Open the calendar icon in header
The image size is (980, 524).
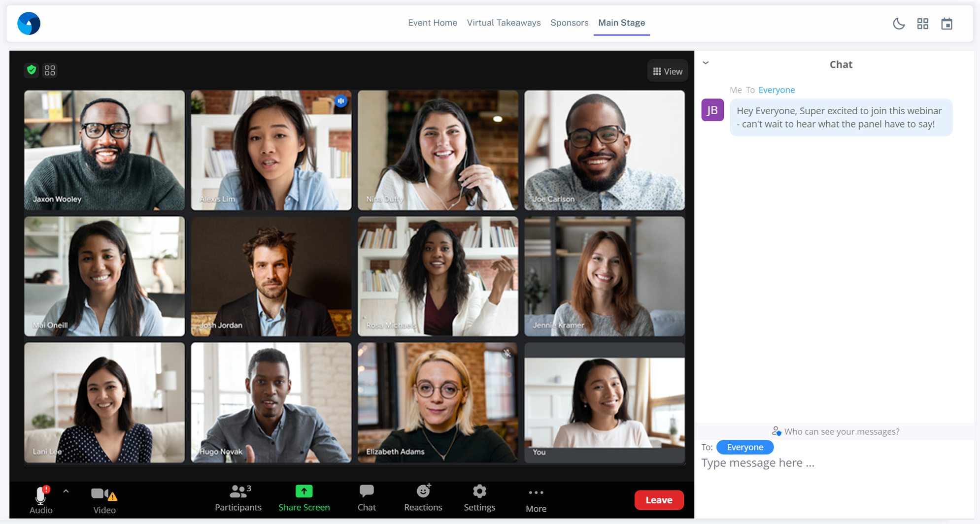click(x=946, y=24)
